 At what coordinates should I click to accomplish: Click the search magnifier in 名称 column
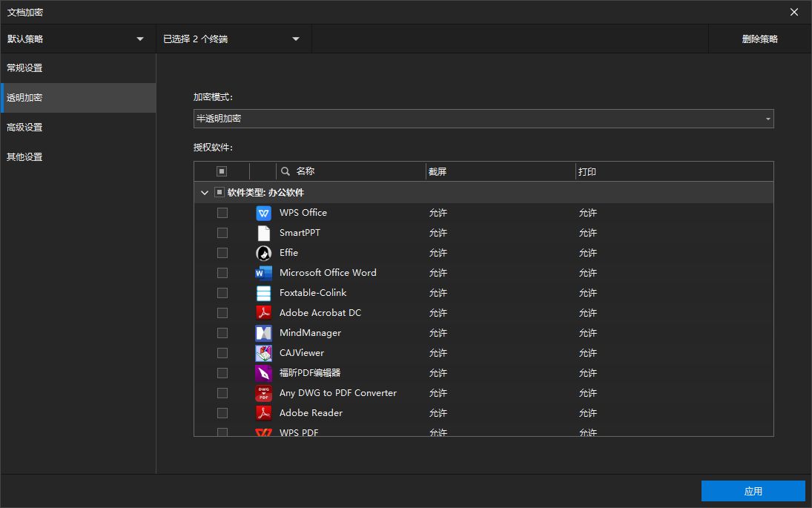[x=285, y=171]
